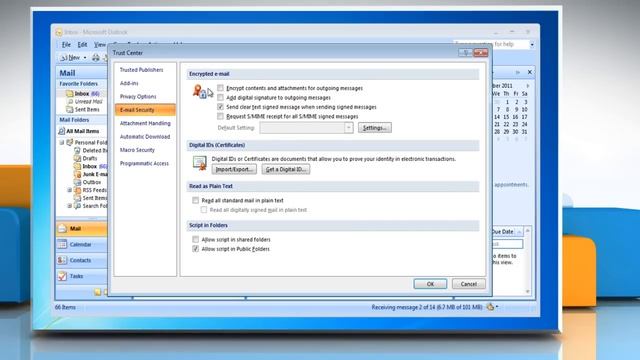
Task: Switch to Tasks via its navigation pane icon
Action: (62, 276)
